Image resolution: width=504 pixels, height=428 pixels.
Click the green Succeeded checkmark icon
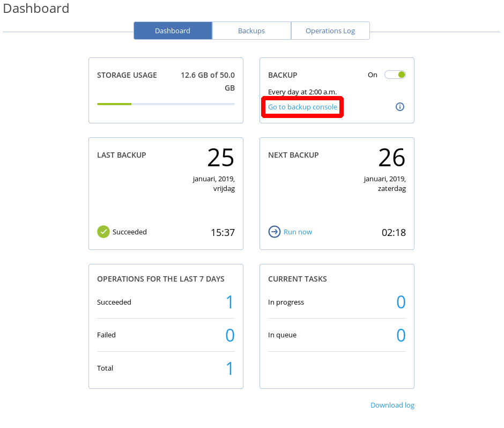[x=103, y=232]
